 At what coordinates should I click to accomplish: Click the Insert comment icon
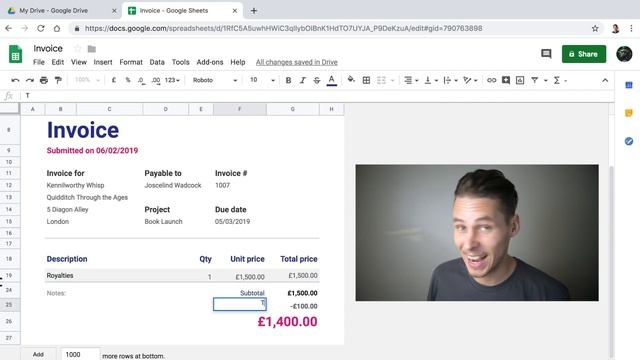[x=506, y=80]
